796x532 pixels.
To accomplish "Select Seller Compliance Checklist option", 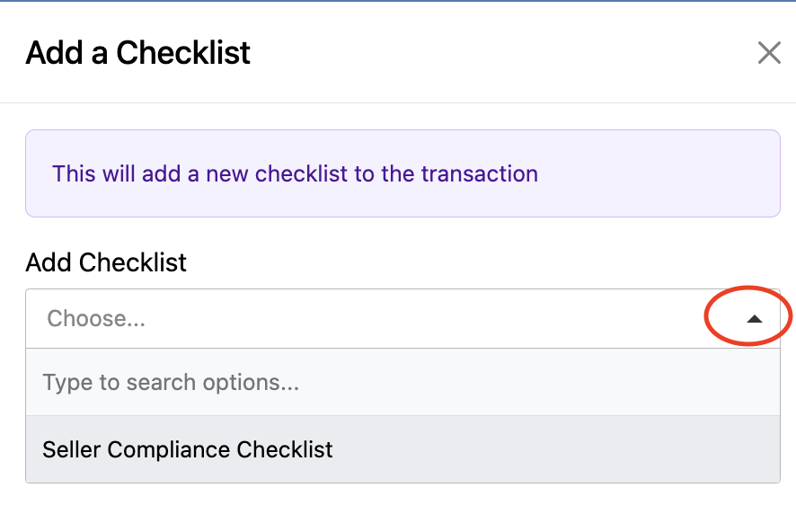I will [188, 449].
